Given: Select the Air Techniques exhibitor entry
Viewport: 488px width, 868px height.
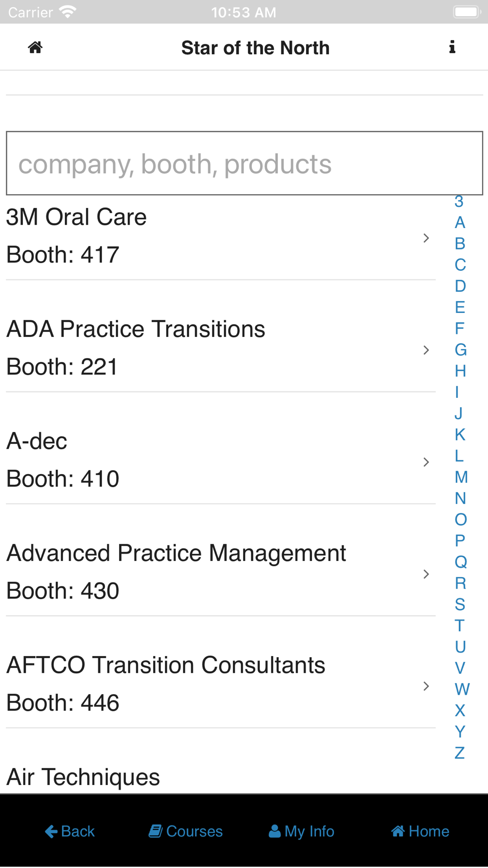Looking at the screenshot, I should click(x=221, y=777).
